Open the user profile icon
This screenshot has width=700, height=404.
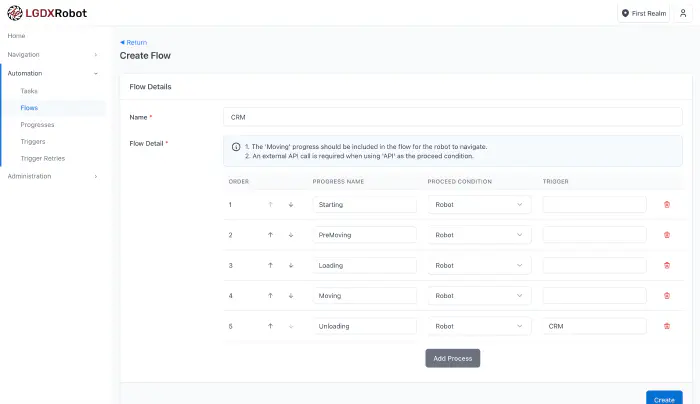(683, 13)
